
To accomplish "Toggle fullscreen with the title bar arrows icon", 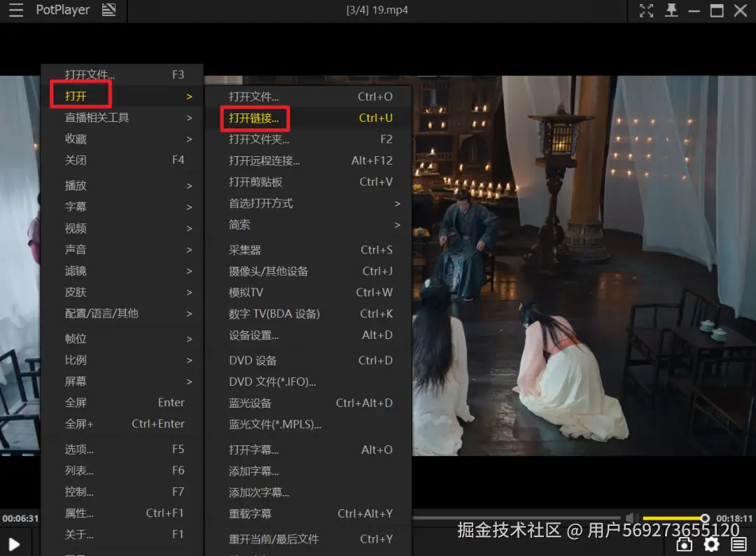I will coord(647,10).
